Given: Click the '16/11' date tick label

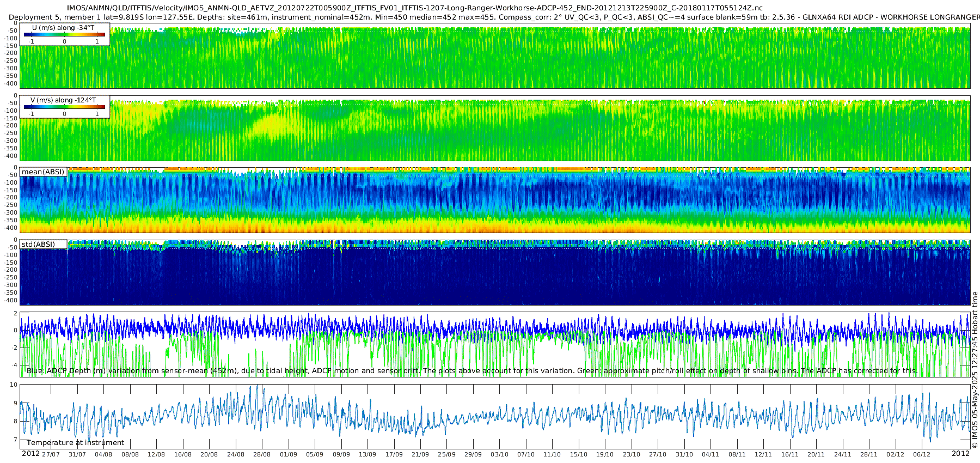Looking at the screenshot, I should coord(790,454).
